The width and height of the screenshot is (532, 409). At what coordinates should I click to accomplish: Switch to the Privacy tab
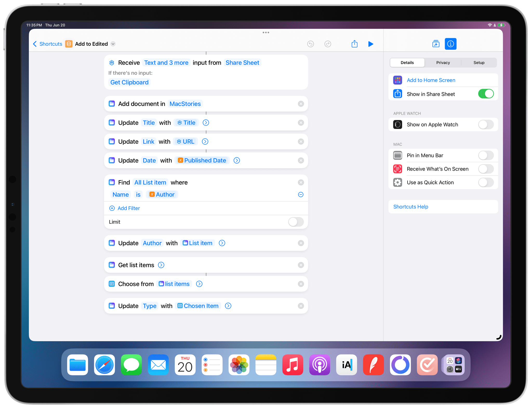tap(443, 63)
